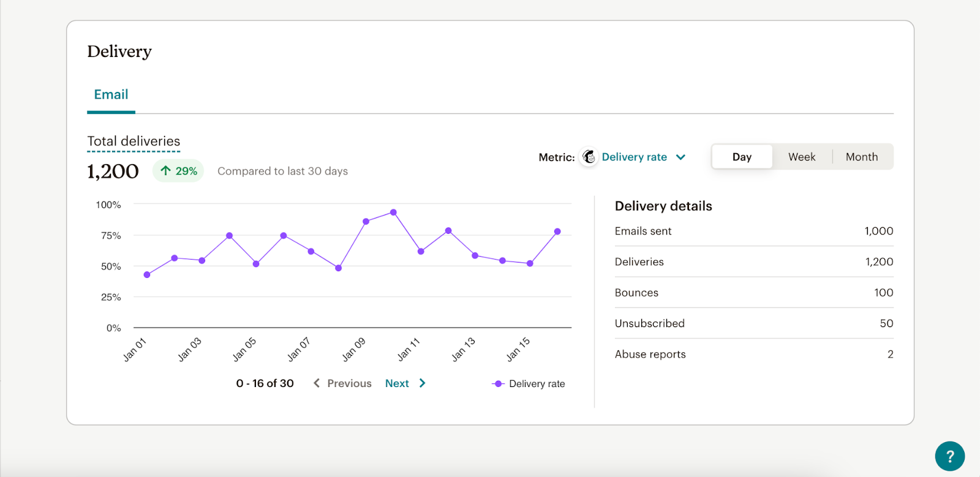The width and height of the screenshot is (980, 477).
Task: Click the 29% increase badge
Action: pos(178,171)
